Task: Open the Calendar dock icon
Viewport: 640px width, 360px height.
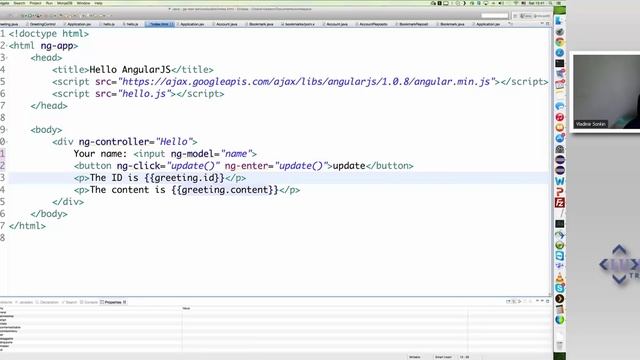Action: [x=560, y=85]
